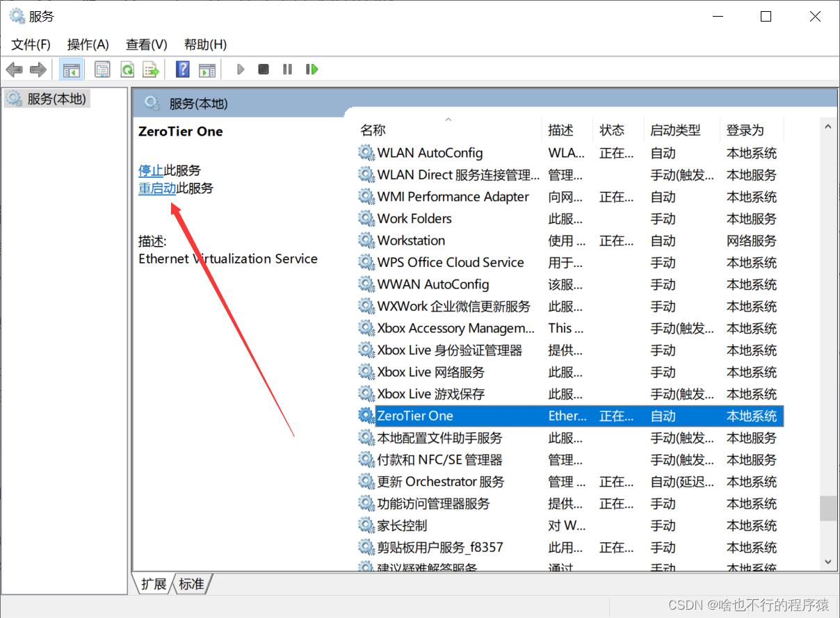Sort by the 描述 column header

[x=567, y=129]
